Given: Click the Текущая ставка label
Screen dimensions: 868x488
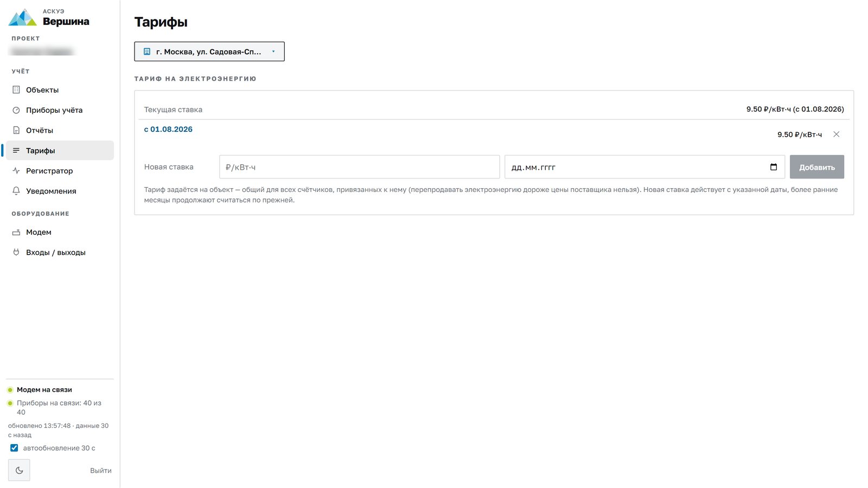Looking at the screenshot, I should [x=173, y=110].
